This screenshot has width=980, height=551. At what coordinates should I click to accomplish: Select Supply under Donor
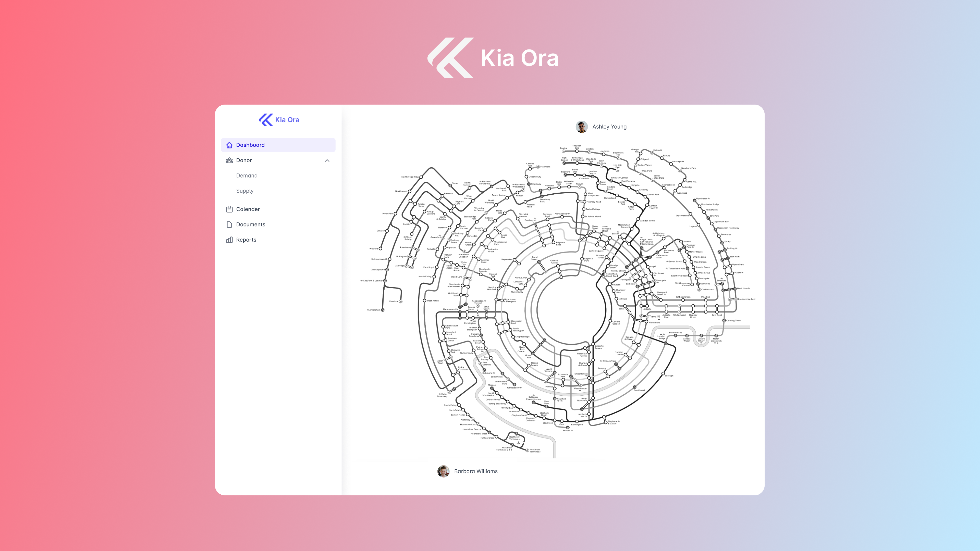point(245,191)
